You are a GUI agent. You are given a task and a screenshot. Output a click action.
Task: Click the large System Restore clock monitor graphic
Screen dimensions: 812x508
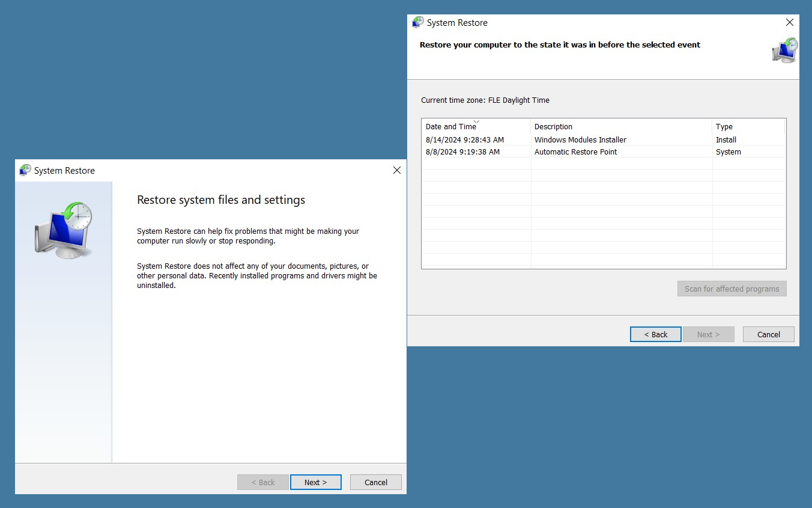pos(64,230)
